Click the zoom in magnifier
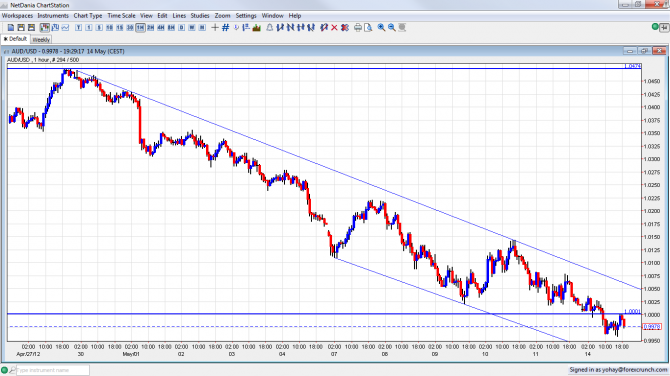This screenshot has height=376, width=670. [x=381, y=27]
